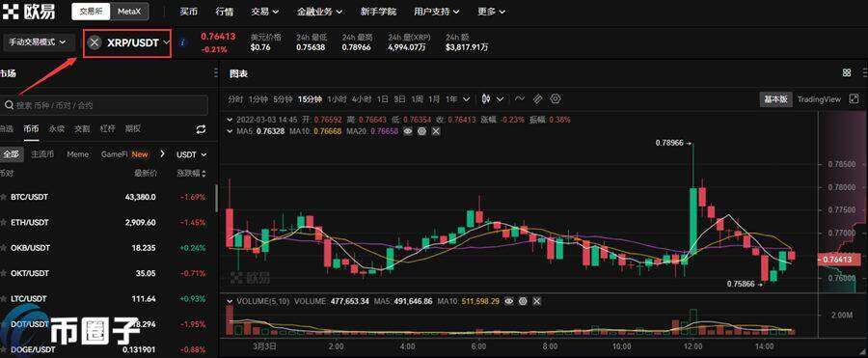Click the blue info icon next to XRP/USDT
The height and width of the screenshot is (358, 868).
point(183,42)
